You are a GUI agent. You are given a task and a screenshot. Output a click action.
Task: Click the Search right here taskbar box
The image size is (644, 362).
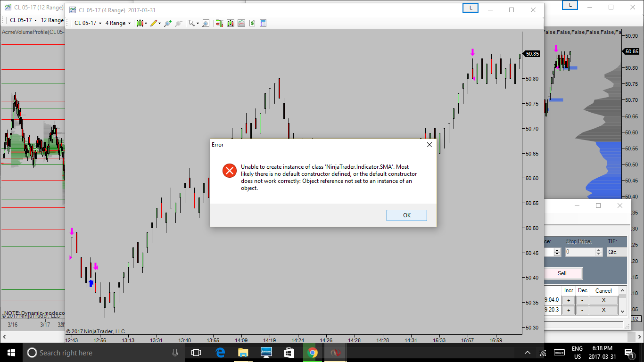pos(104,353)
